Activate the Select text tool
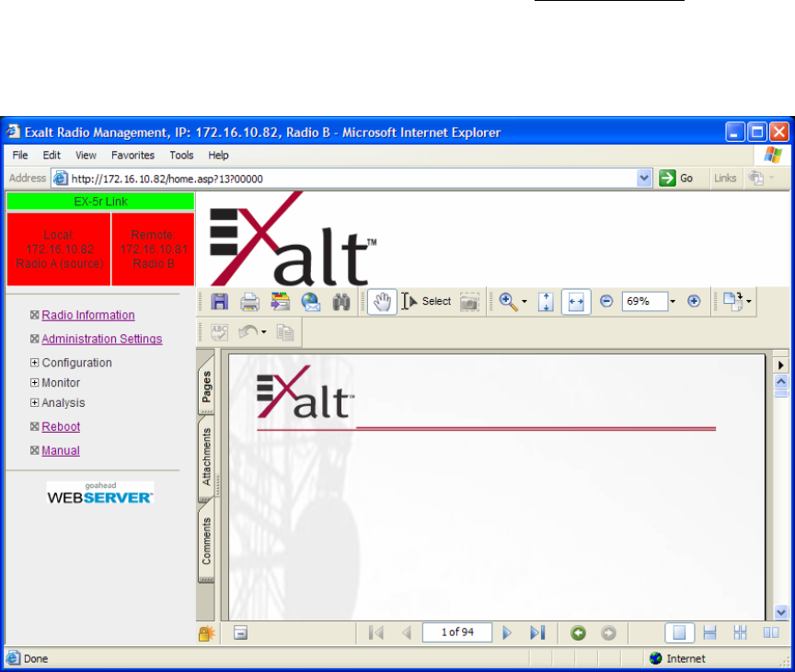The height and width of the screenshot is (672, 795). tap(426, 301)
